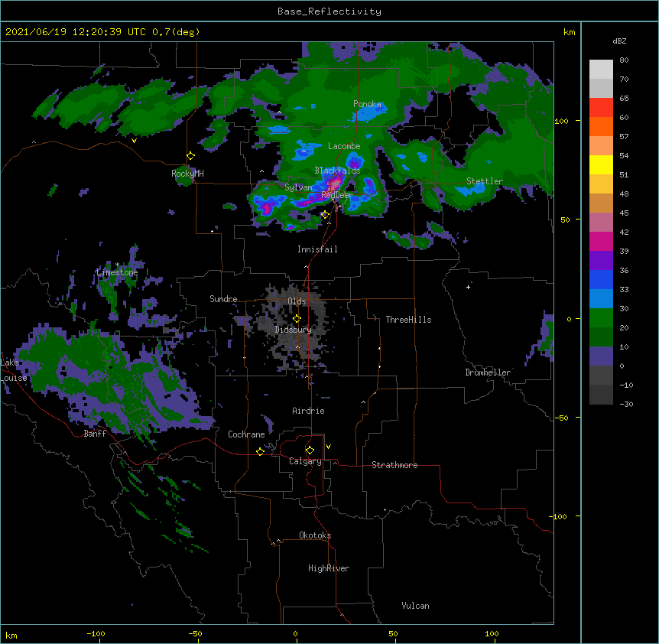Click the Blackfalds label
Viewport: 659px width, 644px height.
tap(337, 171)
